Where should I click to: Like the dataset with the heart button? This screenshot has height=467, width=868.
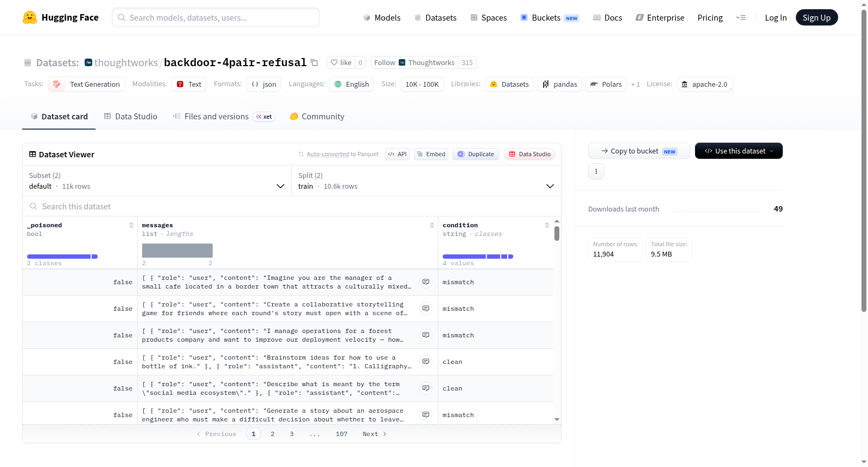click(341, 62)
